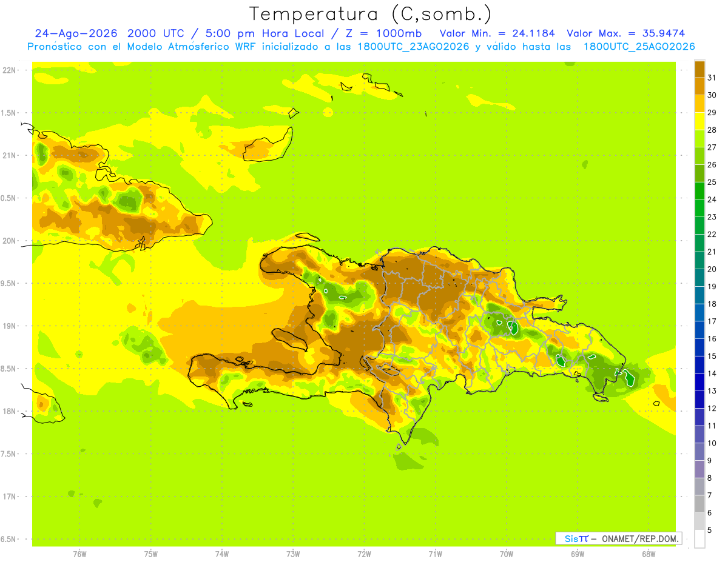The width and height of the screenshot is (728, 562).
Task: Click the yellow legend swatch between 28 and 29
Action: click(x=700, y=121)
